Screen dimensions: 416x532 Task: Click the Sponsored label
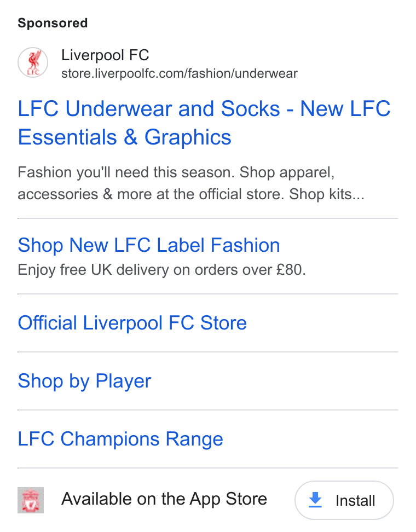pos(53,23)
